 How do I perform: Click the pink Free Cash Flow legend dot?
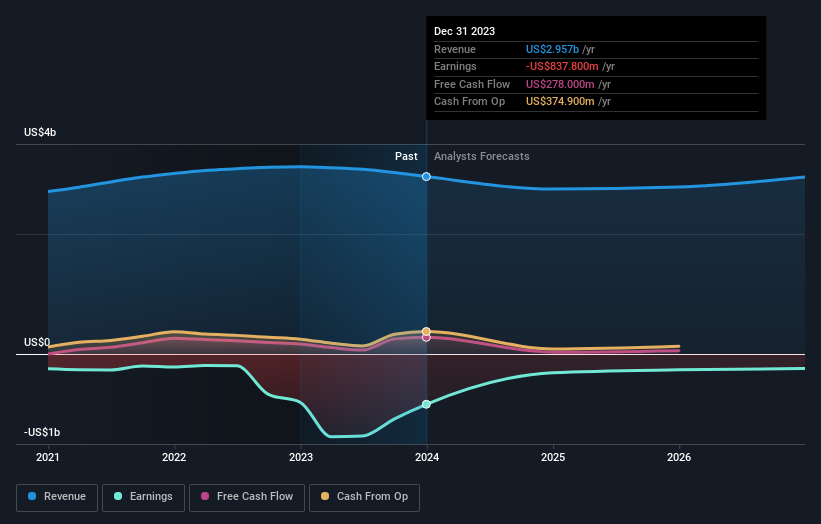pos(205,496)
